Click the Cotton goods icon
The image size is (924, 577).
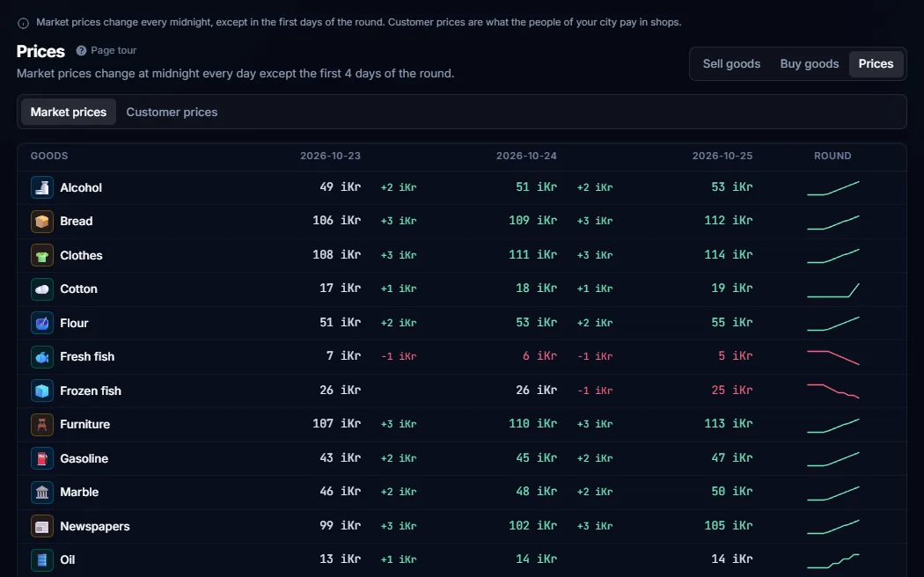click(42, 289)
